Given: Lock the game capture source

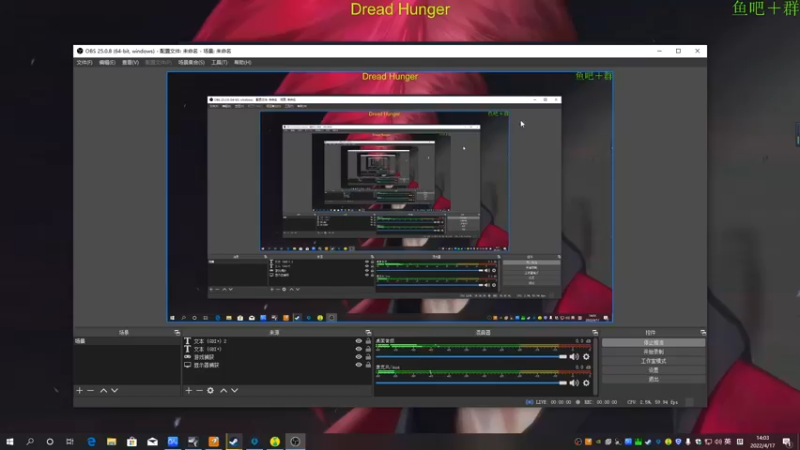Looking at the screenshot, I should click(368, 357).
